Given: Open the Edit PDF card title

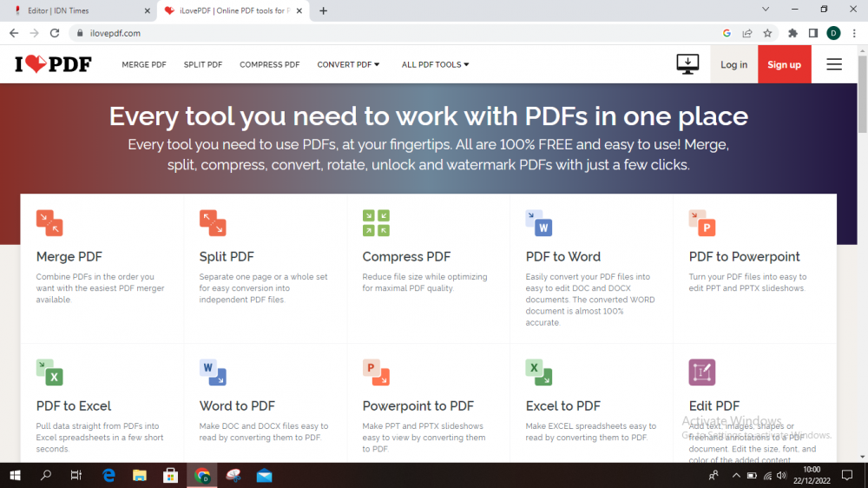Looking at the screenshot, I should pyautogui.click(x=714, y=406).
